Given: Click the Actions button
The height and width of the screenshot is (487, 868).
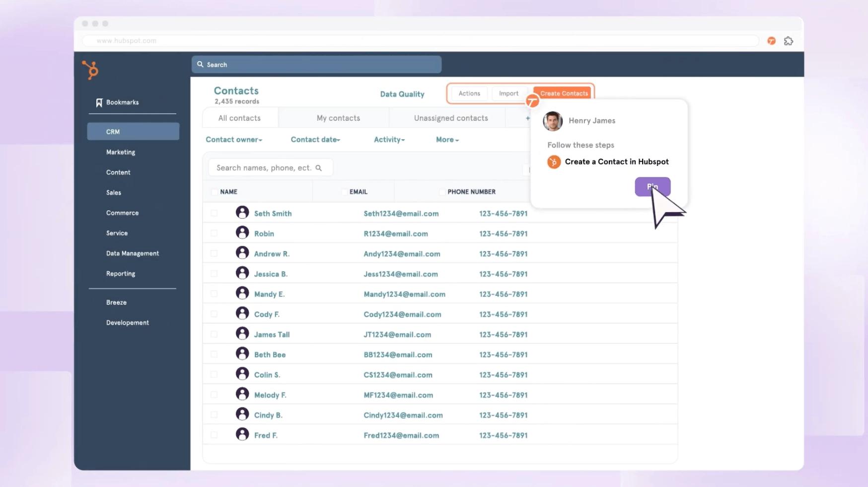Looking at the screenshot, I should pos(469,93).
